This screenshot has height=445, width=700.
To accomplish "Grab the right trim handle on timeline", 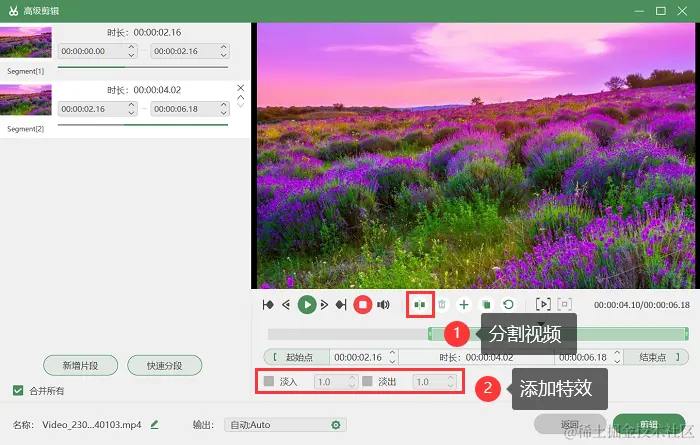I will coord(687,334).
